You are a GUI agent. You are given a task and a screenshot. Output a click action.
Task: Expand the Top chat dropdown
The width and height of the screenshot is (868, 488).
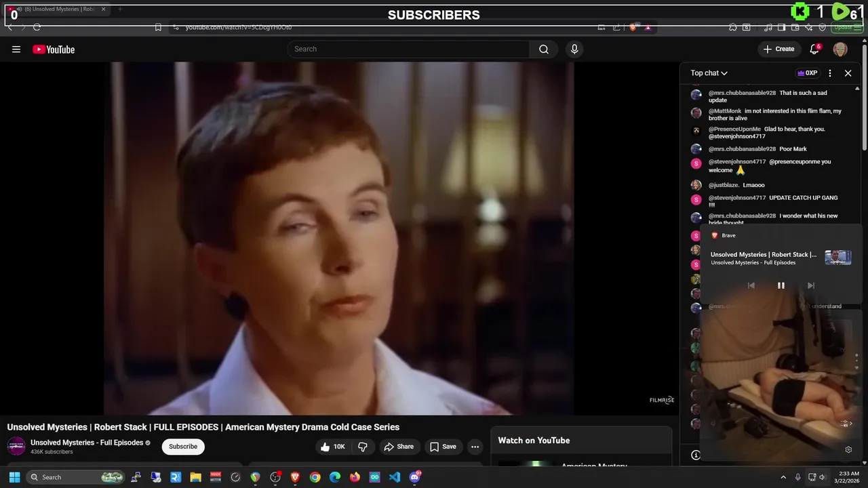(709, 73)
